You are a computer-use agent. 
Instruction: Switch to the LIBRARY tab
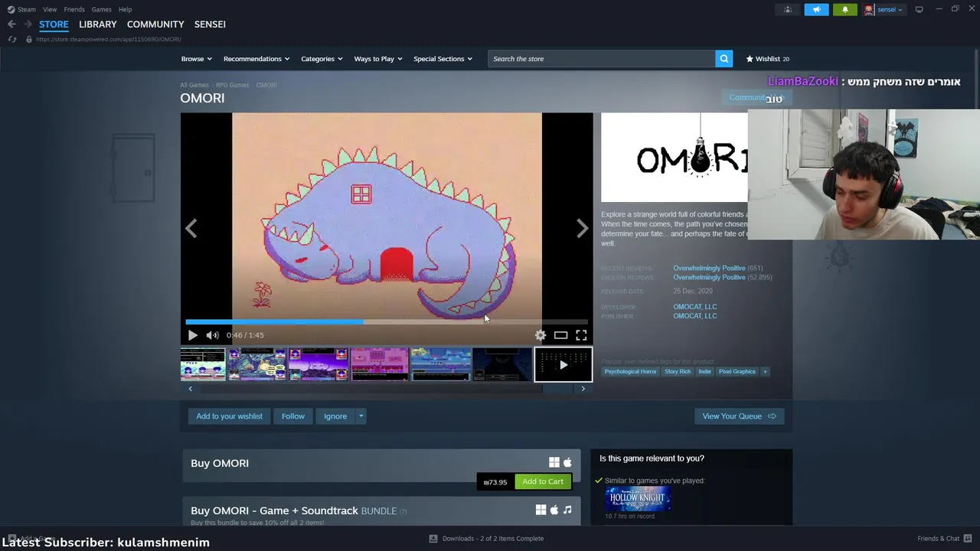pyautogui.click(x=98, y=24)
